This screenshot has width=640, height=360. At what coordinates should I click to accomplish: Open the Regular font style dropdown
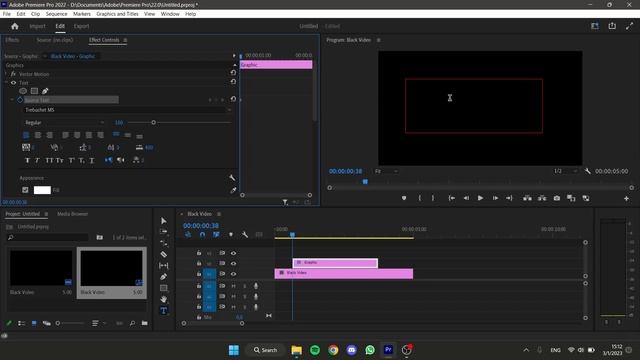64,122
